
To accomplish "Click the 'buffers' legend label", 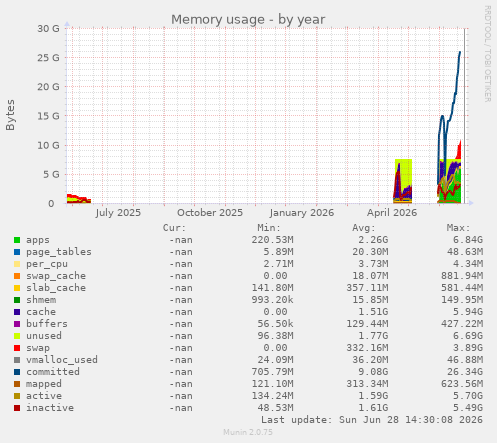I will point(47,324).
